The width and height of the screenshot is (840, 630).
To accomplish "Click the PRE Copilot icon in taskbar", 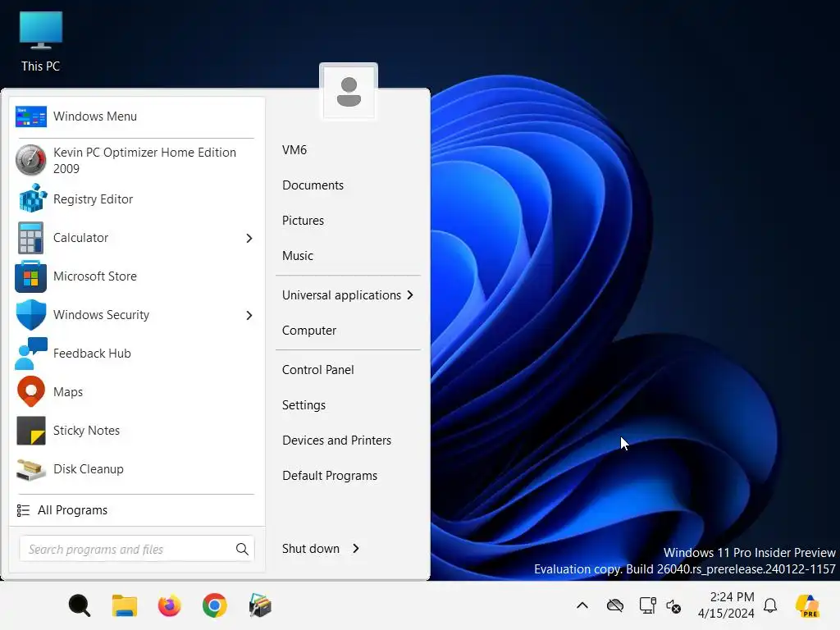I will 807,606.
